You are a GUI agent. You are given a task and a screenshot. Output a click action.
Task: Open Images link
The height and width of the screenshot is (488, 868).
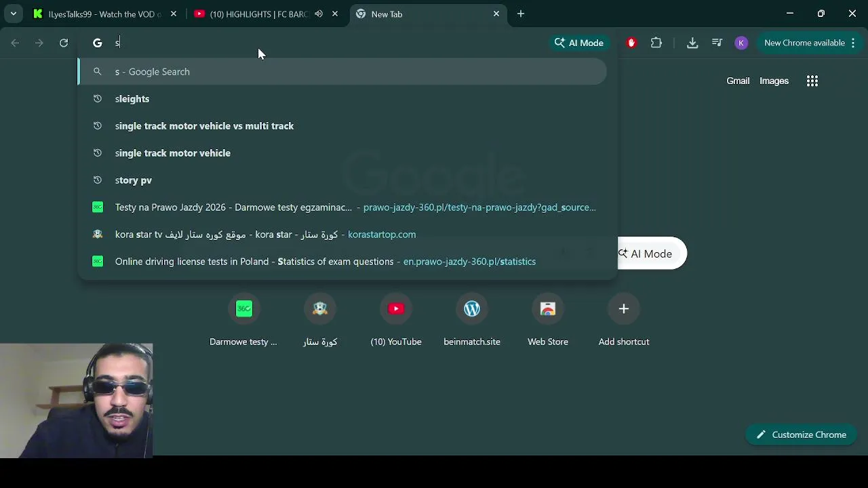pyautogui.click(x=774, y=81)
